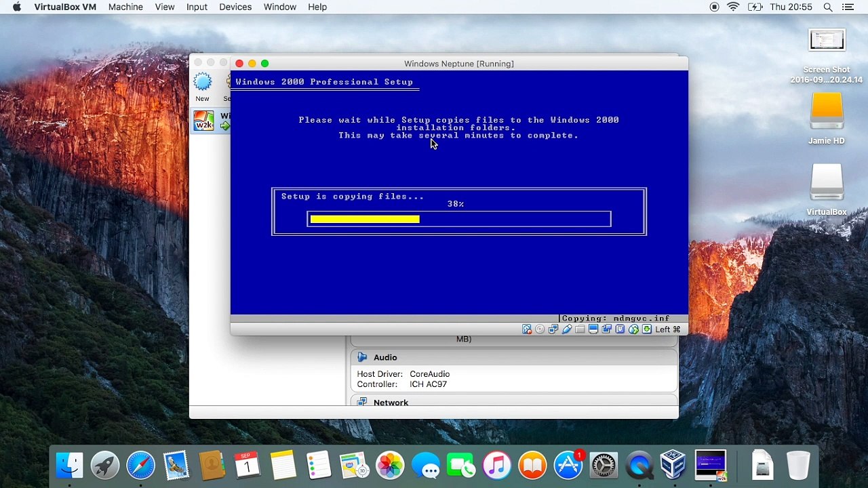
Task: Open Safari from the Dock
Action: tap(140, 465)
